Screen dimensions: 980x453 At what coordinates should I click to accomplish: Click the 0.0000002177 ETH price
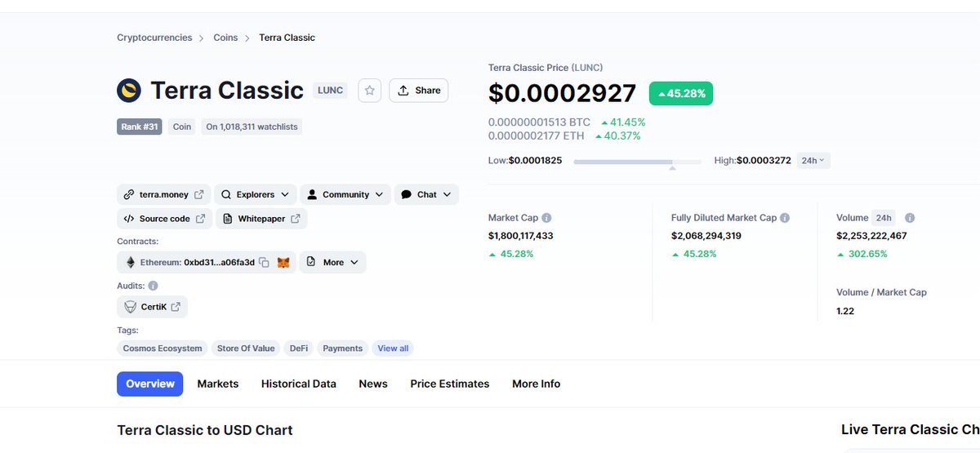tap(537, 135)
